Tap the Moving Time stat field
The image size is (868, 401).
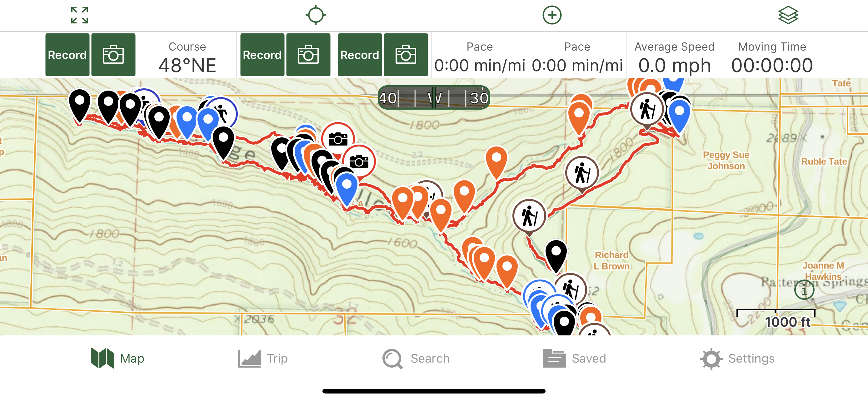click(772, 56)
